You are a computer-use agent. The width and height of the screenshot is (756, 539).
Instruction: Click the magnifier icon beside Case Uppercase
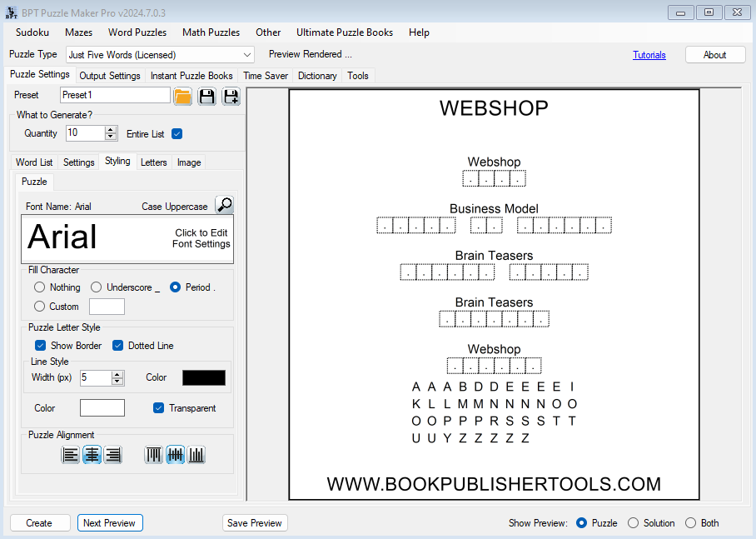point(224,205)
